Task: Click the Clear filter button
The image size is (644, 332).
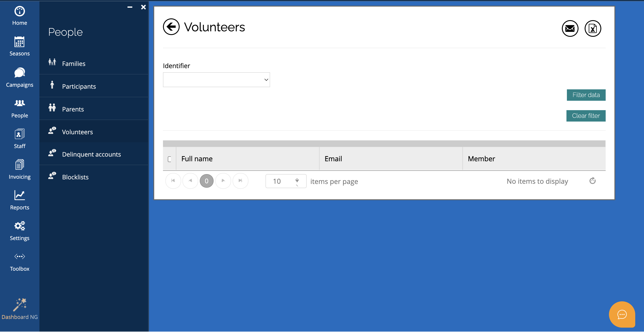Action: pyautogui.click(x=586, y=116)
